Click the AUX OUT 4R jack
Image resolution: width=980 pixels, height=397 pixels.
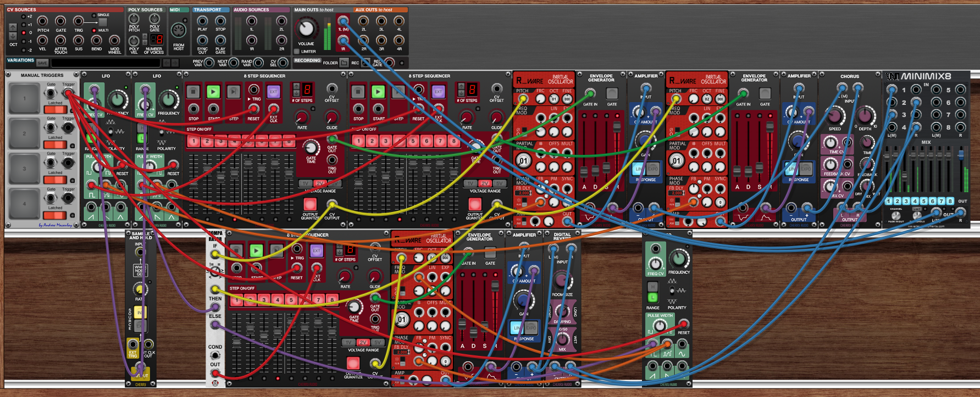pyautogui.click(x=399, y=40)
